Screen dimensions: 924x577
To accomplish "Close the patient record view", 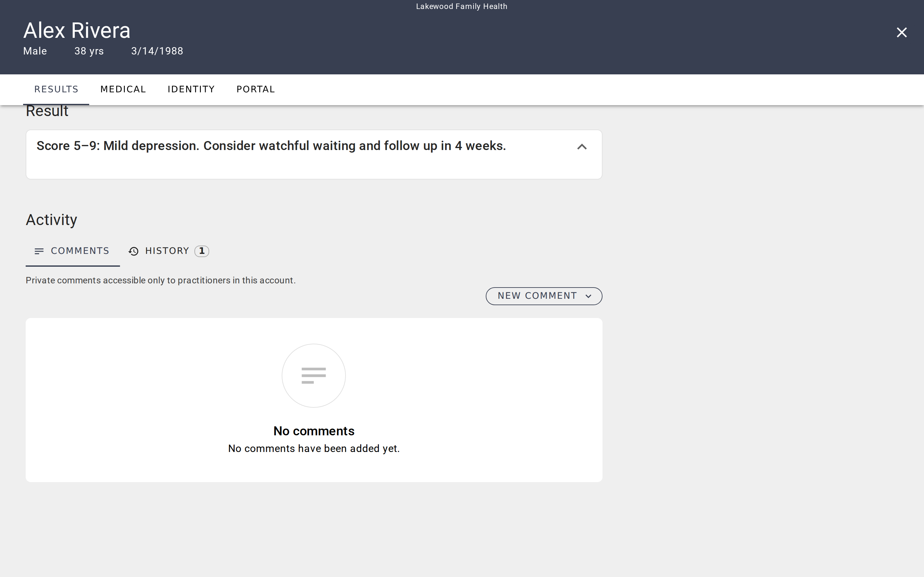I will (x=902, y=32).
